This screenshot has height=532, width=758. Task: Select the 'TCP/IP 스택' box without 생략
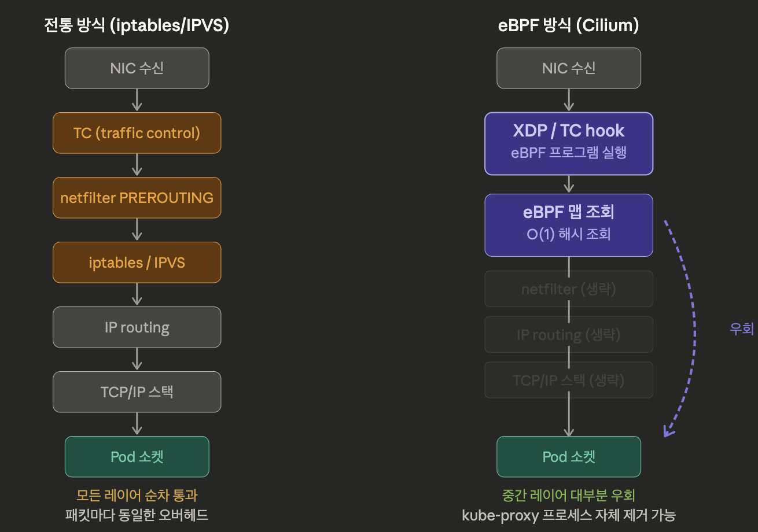[x=137, y=392]
